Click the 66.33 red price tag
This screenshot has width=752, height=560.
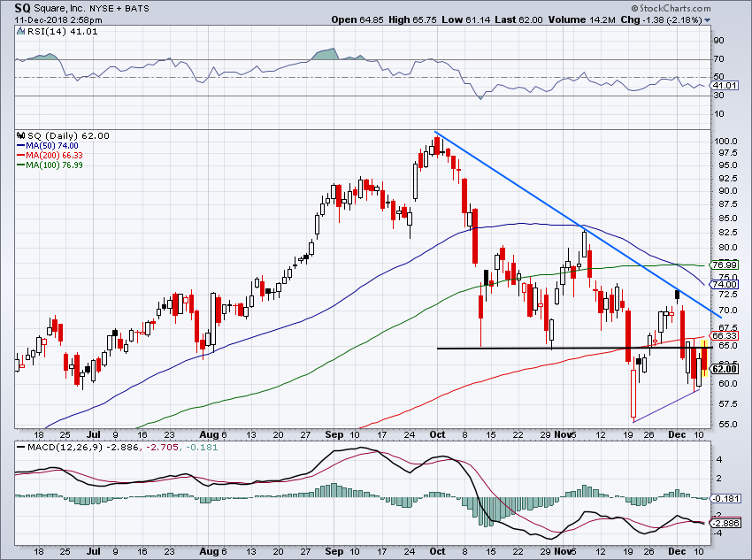[x=725, y=335]
